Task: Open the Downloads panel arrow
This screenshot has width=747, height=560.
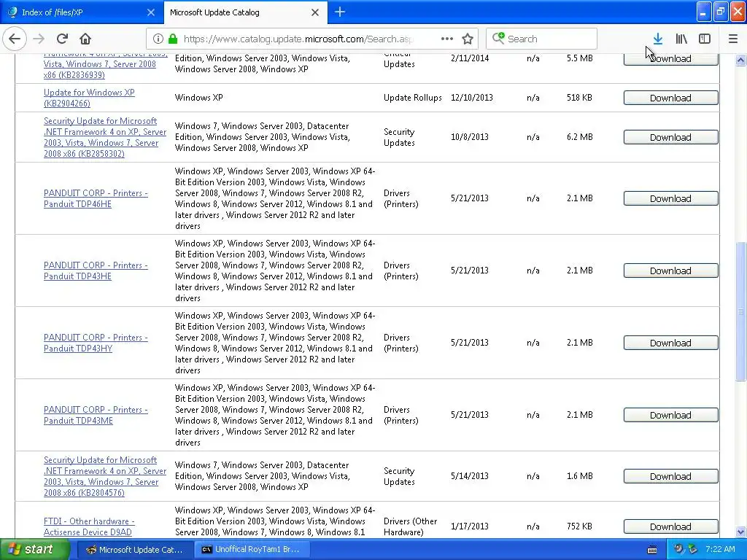Action: 658,39
